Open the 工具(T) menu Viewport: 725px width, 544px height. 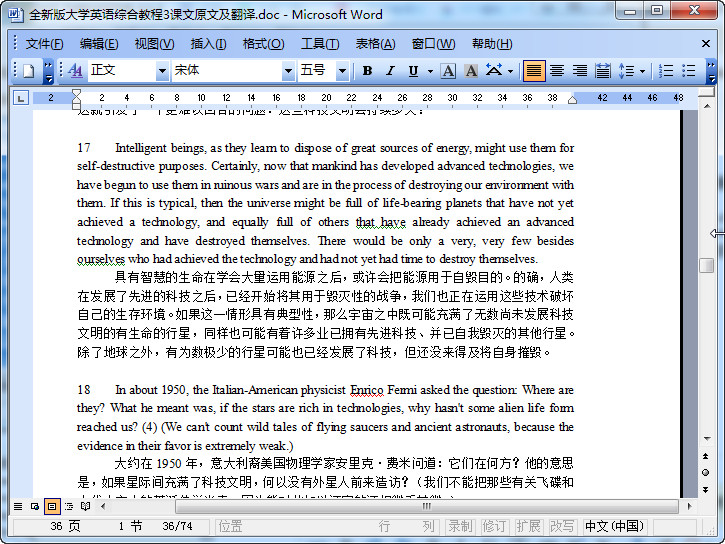[x=320, y=44]
